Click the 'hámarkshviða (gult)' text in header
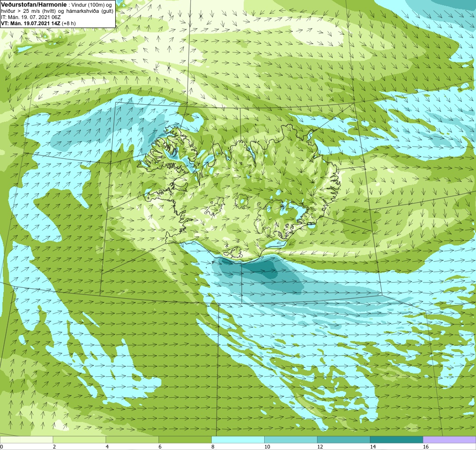 point(90,11)
